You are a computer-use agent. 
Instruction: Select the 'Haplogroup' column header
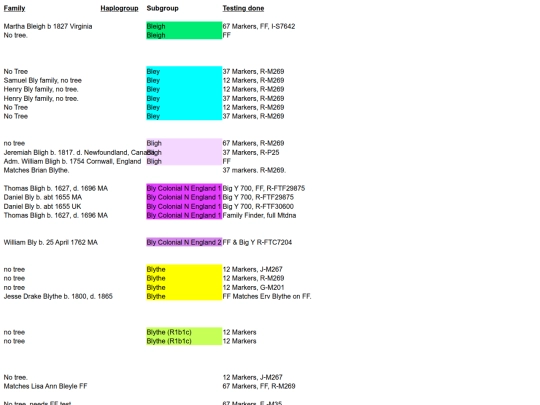click(x=119, y=8)
